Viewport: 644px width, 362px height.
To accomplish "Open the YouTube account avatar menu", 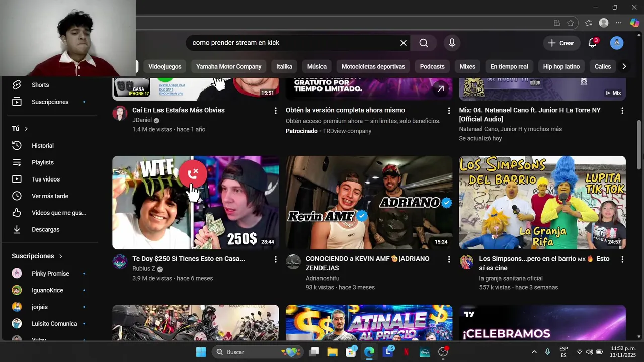I will click(x=617, y=43).
